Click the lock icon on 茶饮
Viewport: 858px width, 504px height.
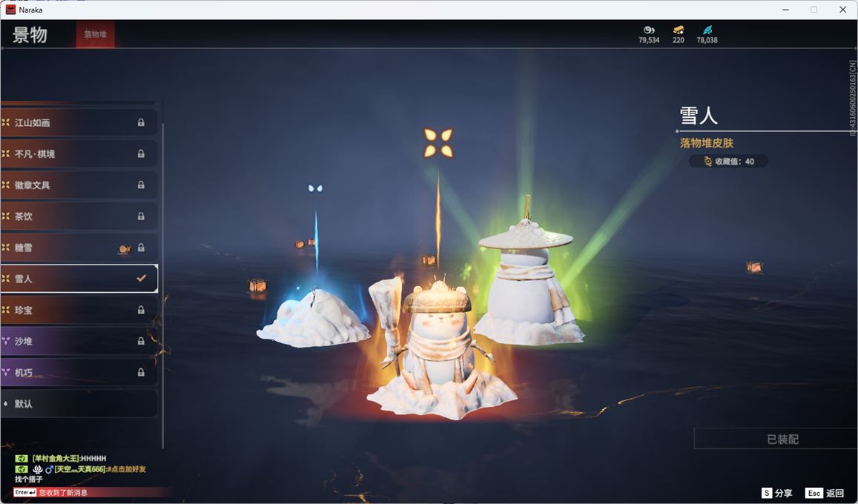tap(141, 216)
